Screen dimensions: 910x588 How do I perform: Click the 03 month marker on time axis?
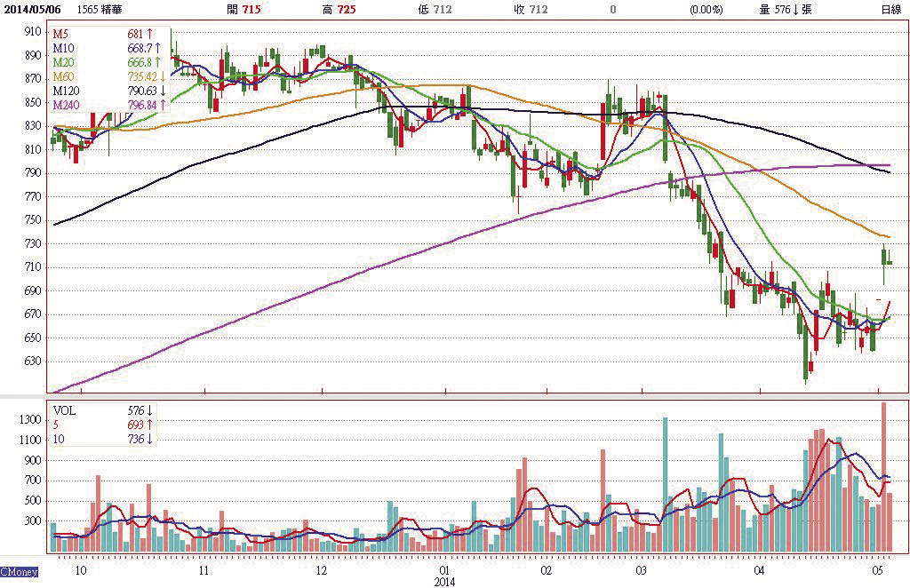click(x=642, y=568)
